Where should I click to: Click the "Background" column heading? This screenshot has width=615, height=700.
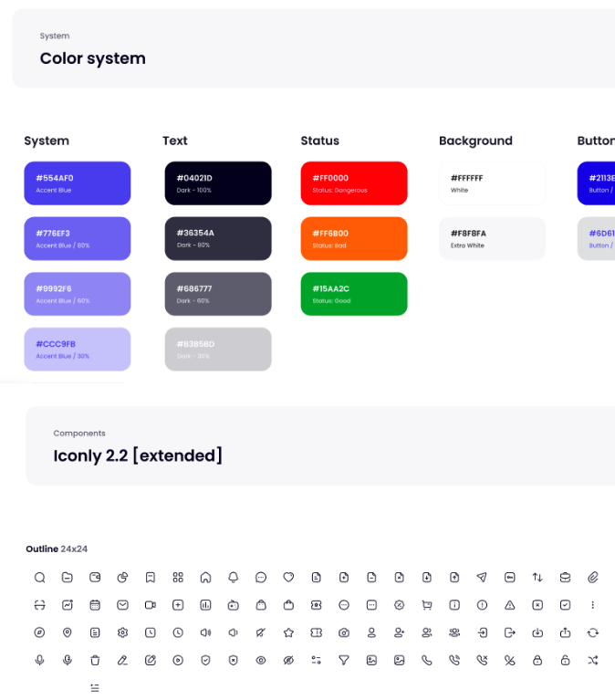[475, 141]
